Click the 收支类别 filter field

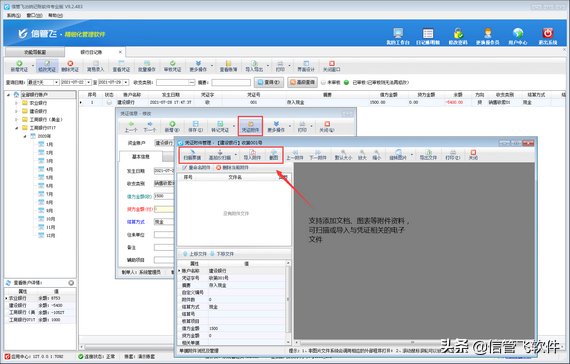tap(176, 83)
